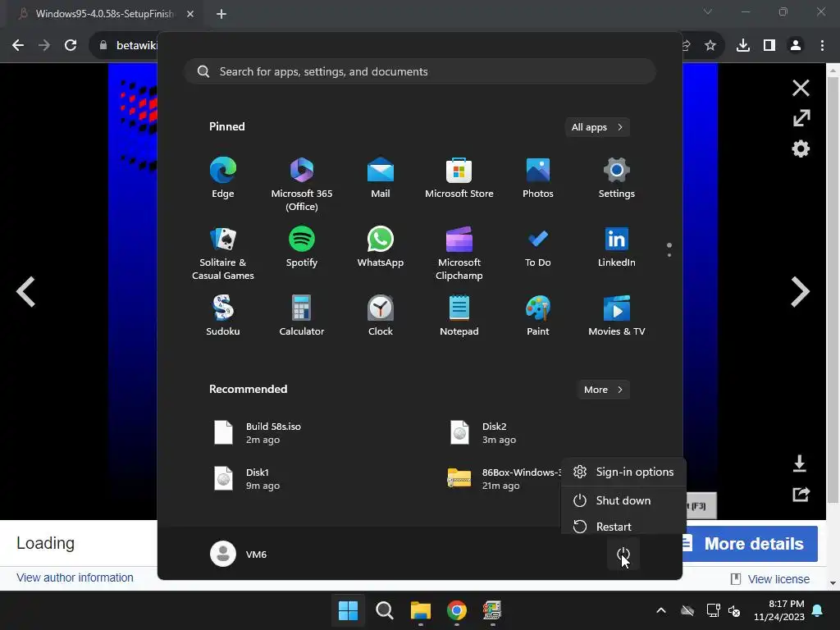Close the Windows95-4.0.58s-SetupFinish tab
Viewport: 840px width, 630px height.
pos(190,14)
